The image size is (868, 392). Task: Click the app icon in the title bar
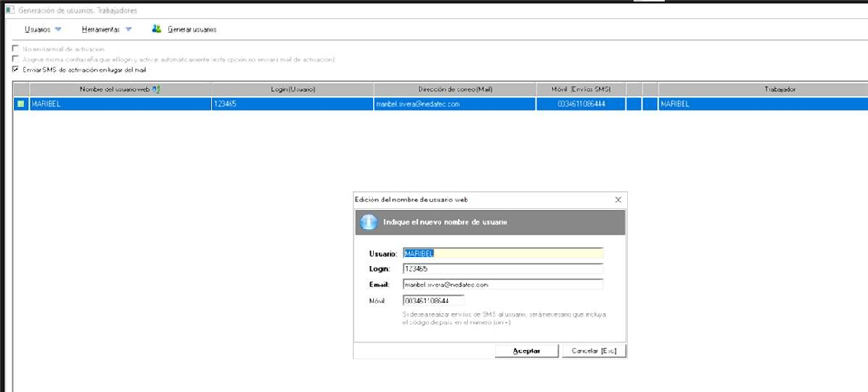point(10,9)
